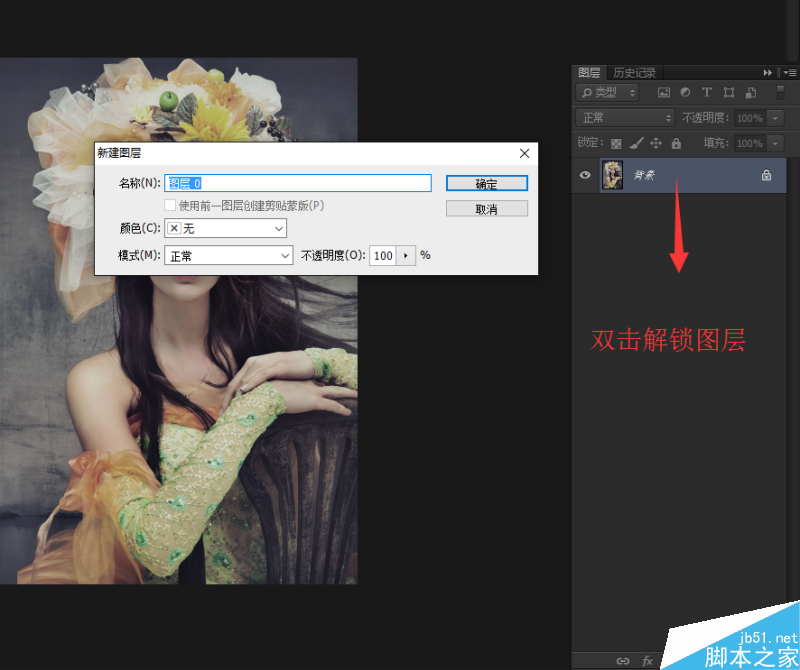Viewport: 800px width, 670px height.
Task: Click the 背景 layer lock icon
Action: coord(766,175)
